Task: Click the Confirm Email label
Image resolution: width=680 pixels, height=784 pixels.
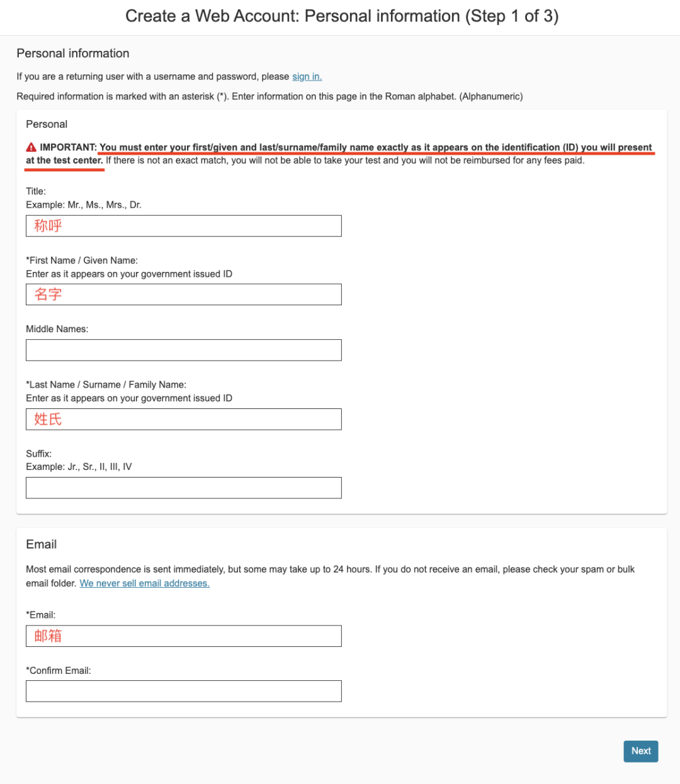Action: click(59, 671)
